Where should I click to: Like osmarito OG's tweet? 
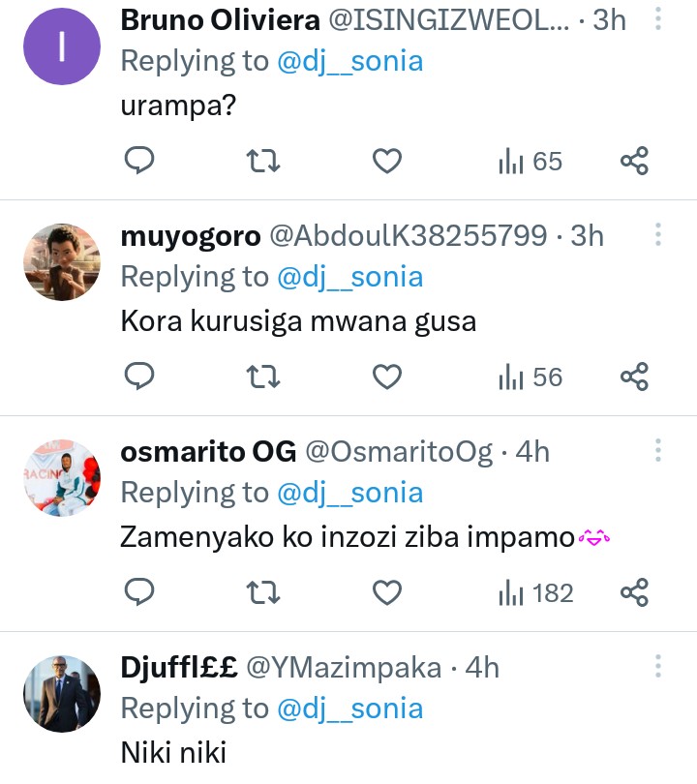tap(387, 591)
